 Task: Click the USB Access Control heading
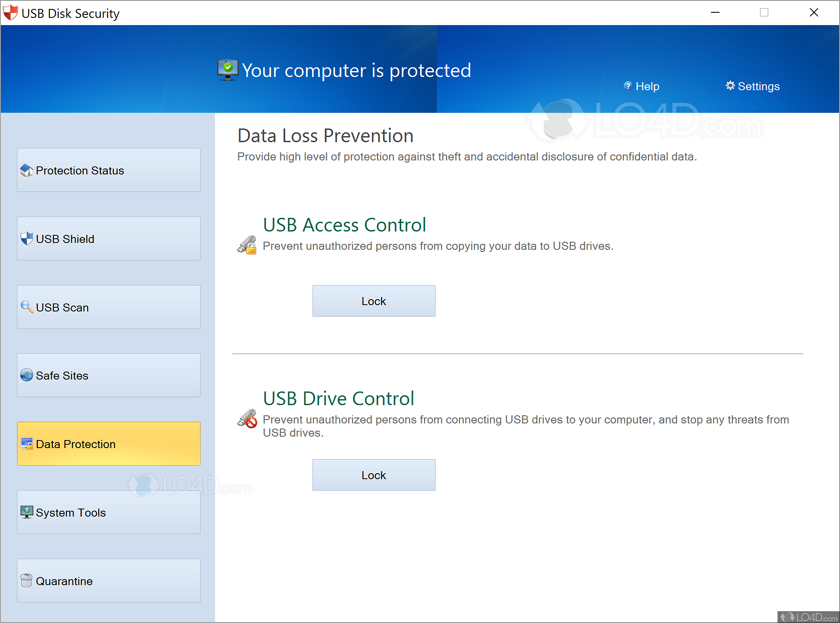click(x=344, y=225)
